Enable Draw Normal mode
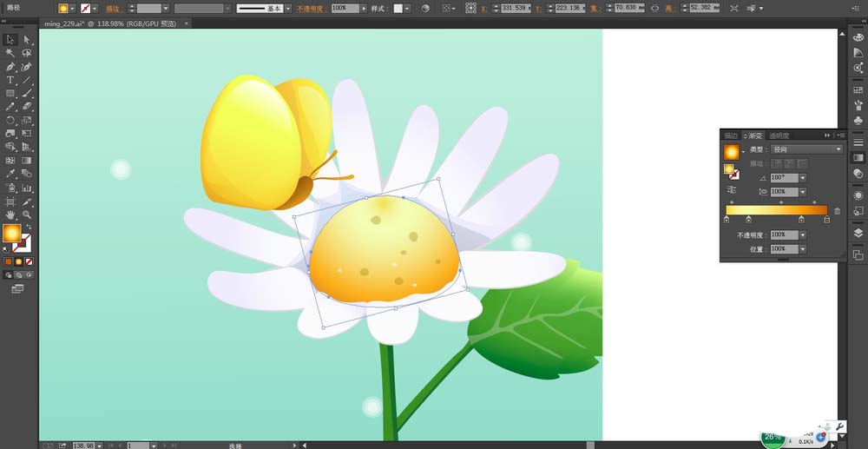This screenshot has width=868, height=449. click(x=9, y=274)
